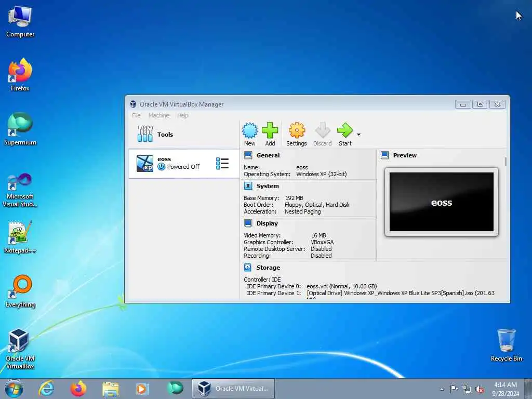The height and width of the screenshot is (399, 532).
Task: Click the details pane vertical scrollbar
Action: [506, 162]
